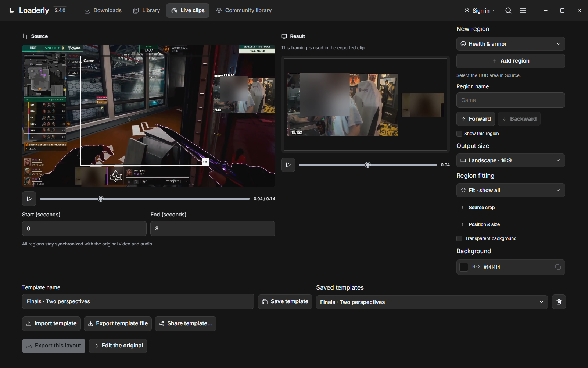Open Landscape 16:9 output size dropdown
This screenshot has width=588, height=368.
click(x=511, y=160)
